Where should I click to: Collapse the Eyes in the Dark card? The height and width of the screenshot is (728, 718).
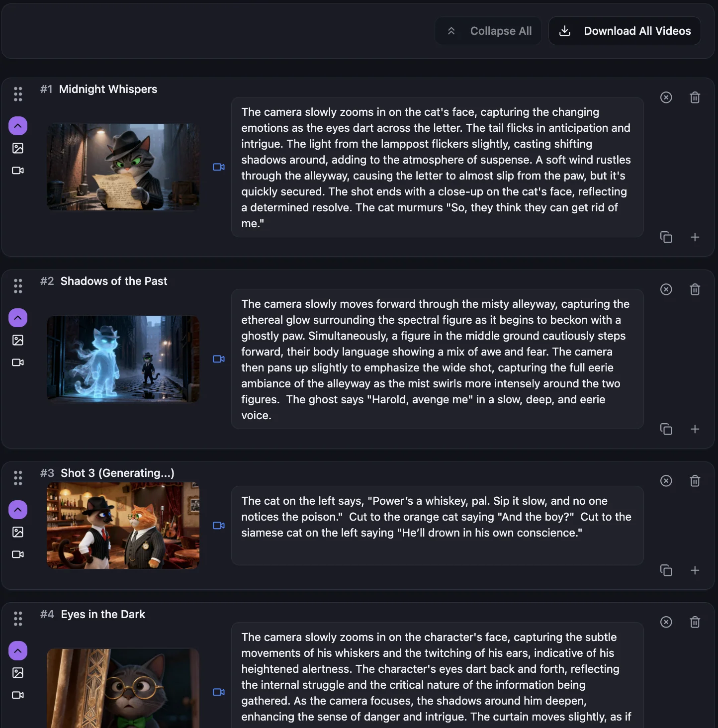tap(18, 650)
